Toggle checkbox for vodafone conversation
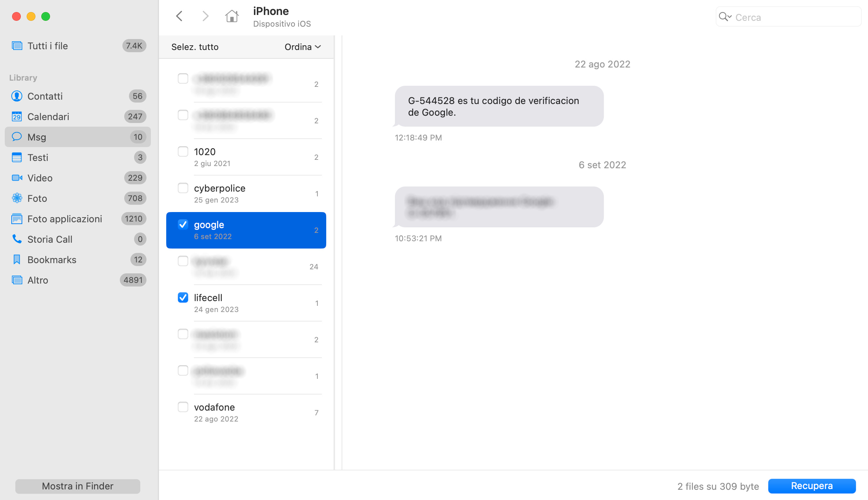The width and height of the screenshot is (868, 500). click(x=182, y=407)
